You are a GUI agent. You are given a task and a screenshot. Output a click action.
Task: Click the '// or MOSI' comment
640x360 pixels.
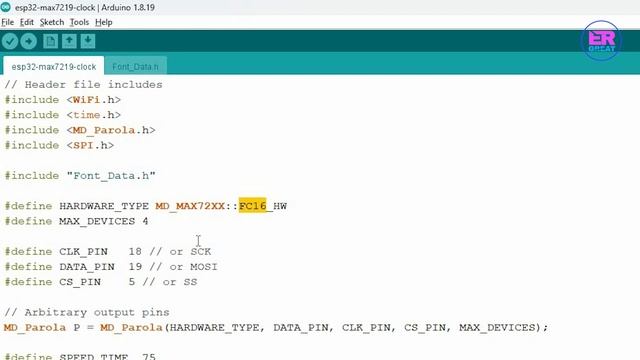tap(184, 267)
